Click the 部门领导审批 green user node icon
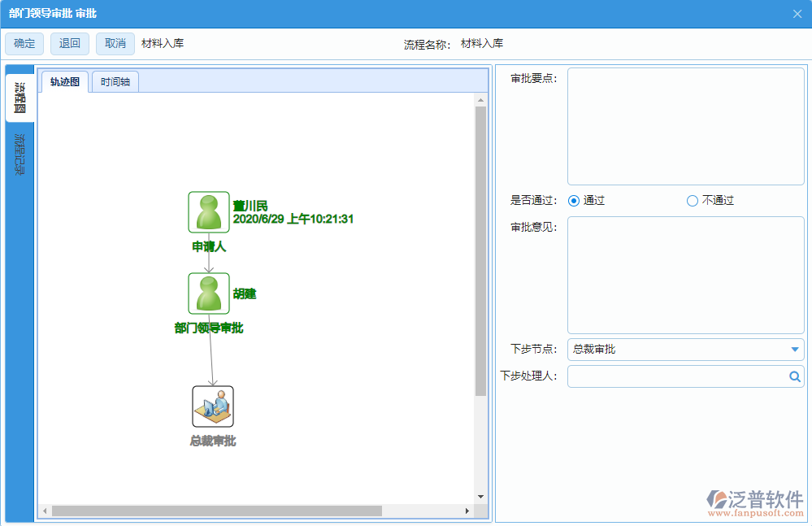The image size is (812, 526). tap(209, 293)
